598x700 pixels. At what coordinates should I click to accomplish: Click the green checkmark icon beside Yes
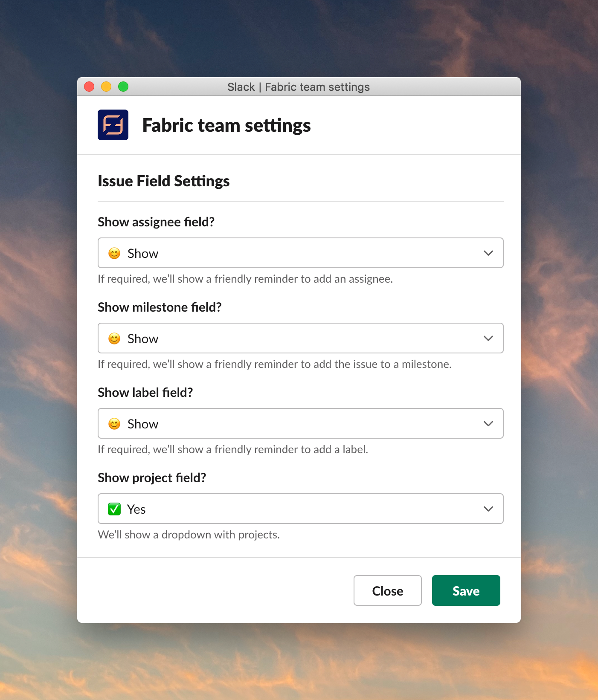point(114,509)
